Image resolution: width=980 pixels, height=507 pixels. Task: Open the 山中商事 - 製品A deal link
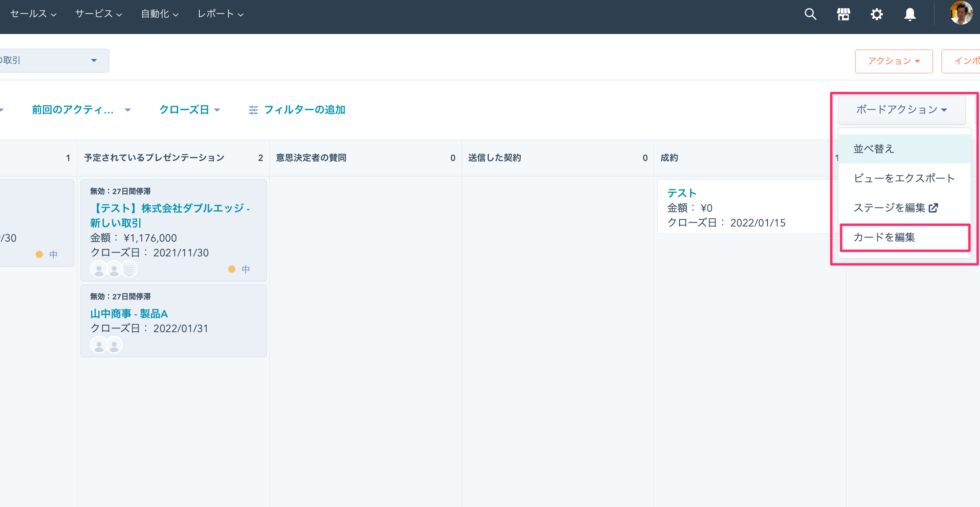click(129, 314)
